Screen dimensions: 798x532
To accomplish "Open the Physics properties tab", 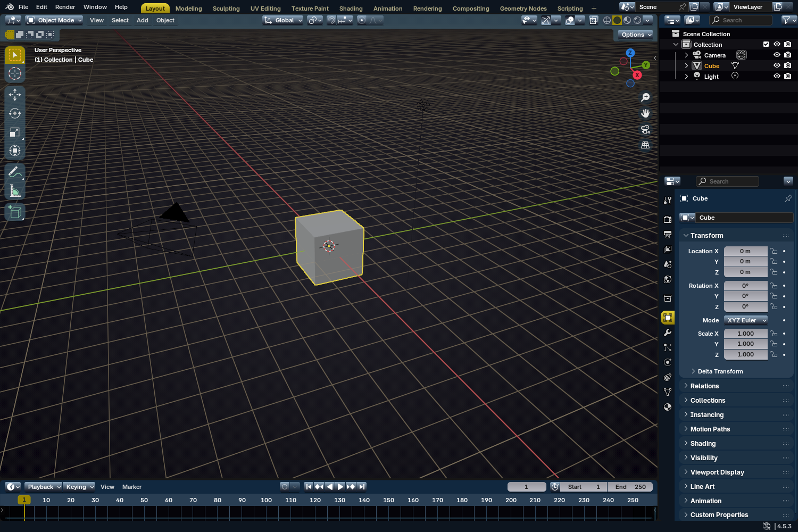I will click(668, 362).
